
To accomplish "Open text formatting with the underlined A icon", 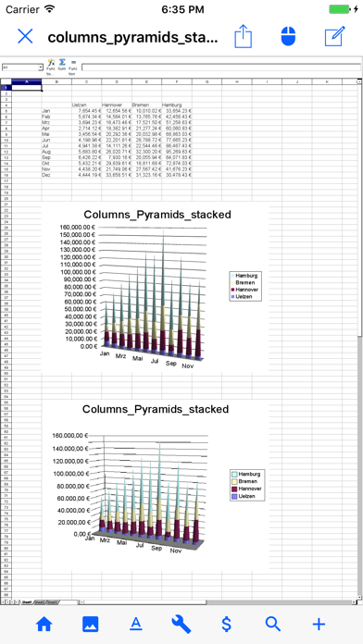I will [136, 625].
